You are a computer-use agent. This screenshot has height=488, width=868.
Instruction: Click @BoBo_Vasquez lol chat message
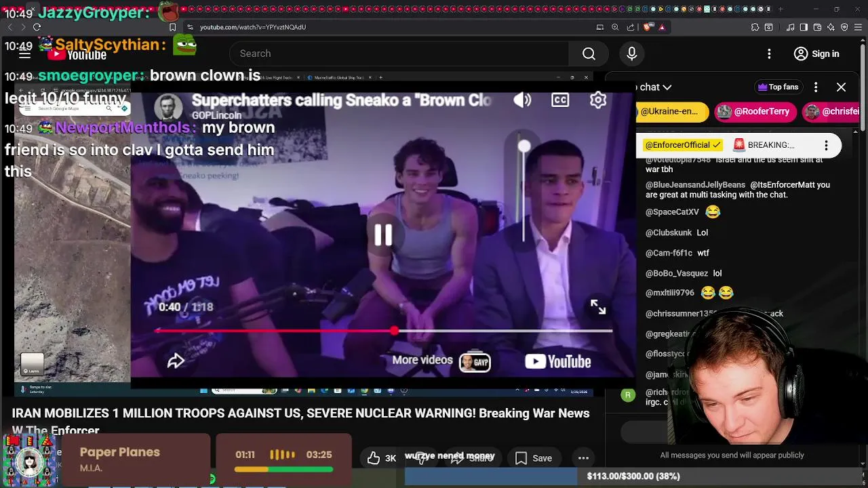pos(684,273)
